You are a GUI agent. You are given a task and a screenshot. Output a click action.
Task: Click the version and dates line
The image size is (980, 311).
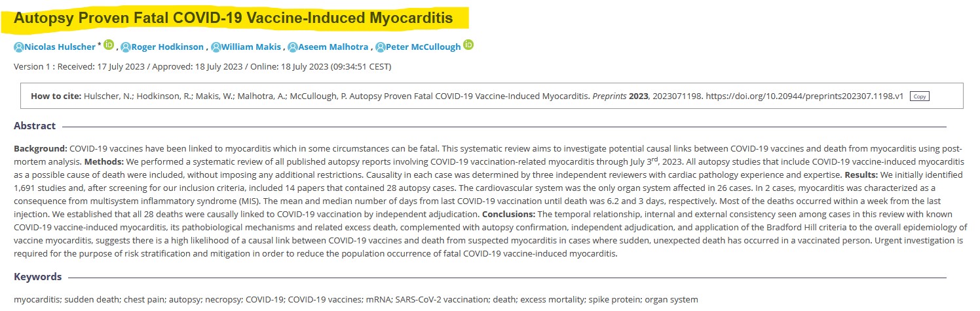tap(202, 67)
